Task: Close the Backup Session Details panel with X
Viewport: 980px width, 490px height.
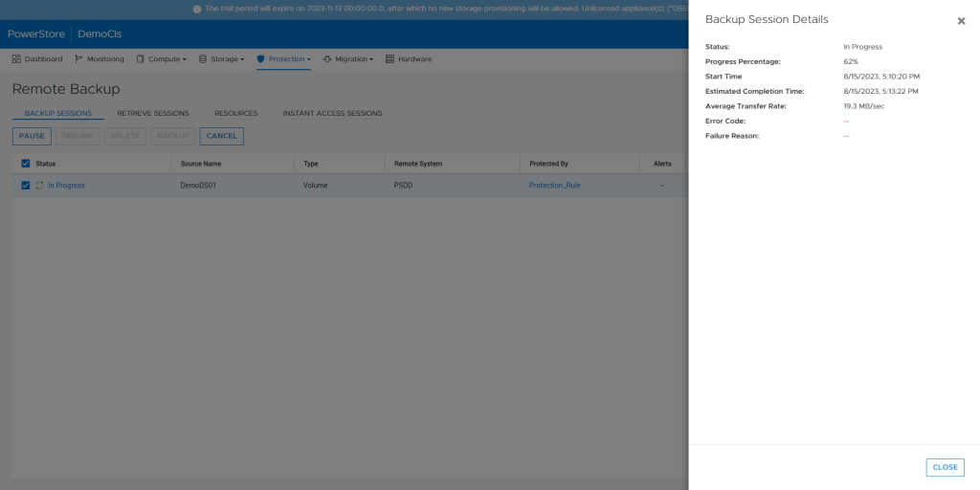Action: pos(961,21)
